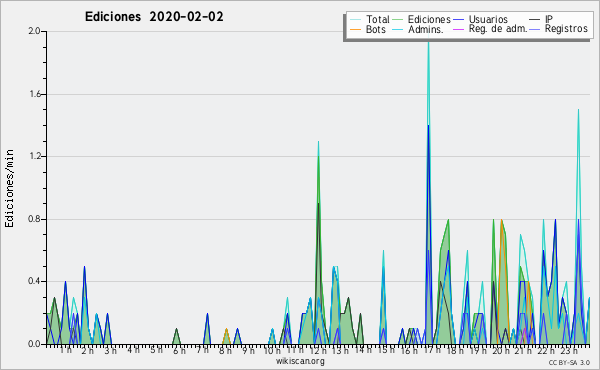Click the '18 h' x-axis label
The height and width of the screenshot is (370, 600).
(x=455, y=350)
